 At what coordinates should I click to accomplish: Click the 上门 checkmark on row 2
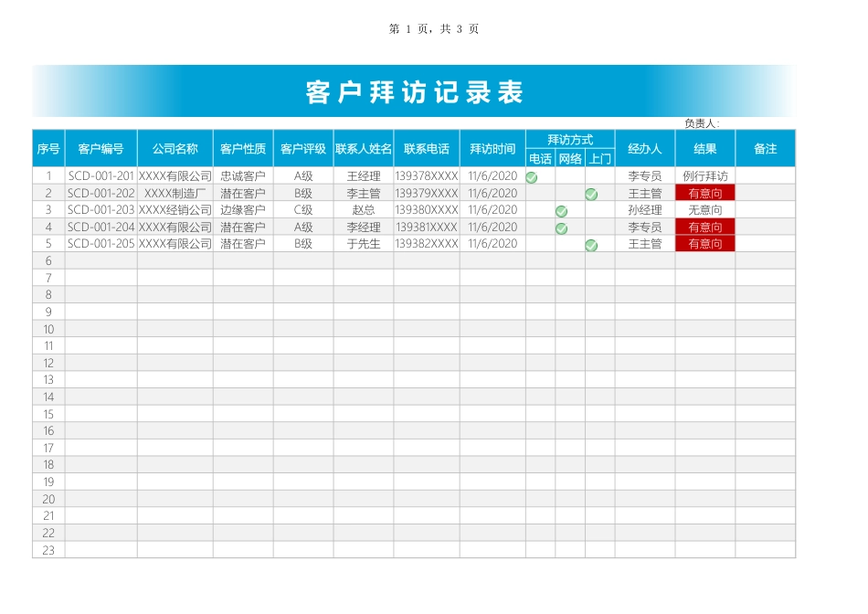coord(592,192)
